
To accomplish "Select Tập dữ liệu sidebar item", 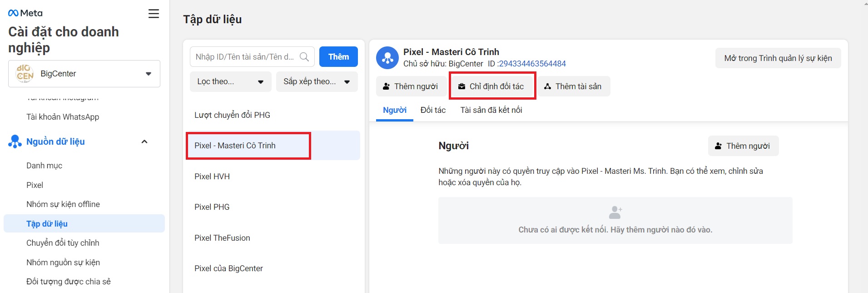I will [84, 223].
